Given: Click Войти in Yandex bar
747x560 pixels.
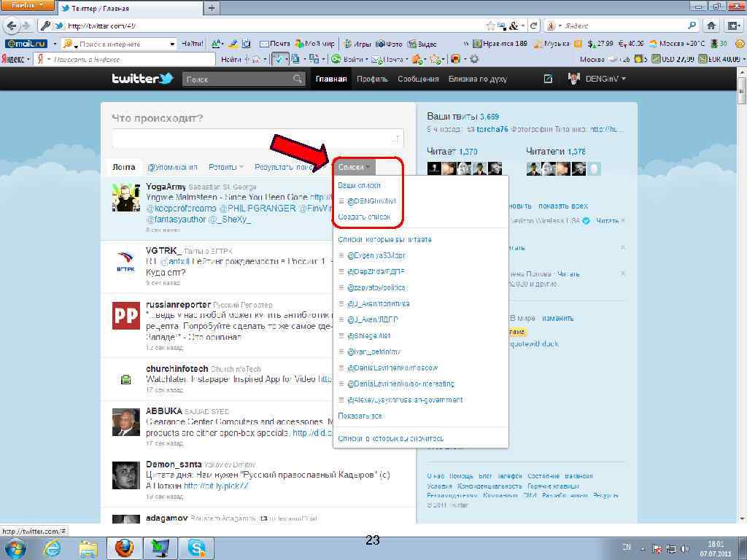Looking at the screenshot, I should point(348,59).
